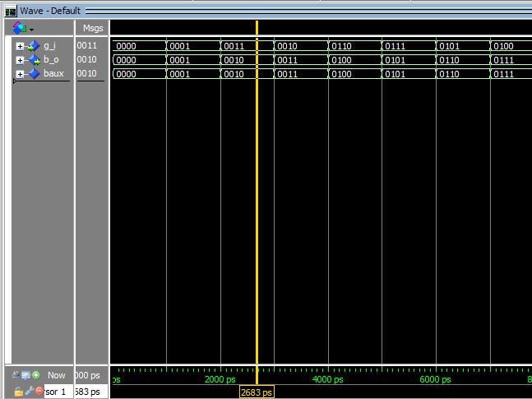Image resolution: width=532 pixels, height=399 pixels.
Task: Expand the b_o signal bus
Action: (x=20, y=60)
